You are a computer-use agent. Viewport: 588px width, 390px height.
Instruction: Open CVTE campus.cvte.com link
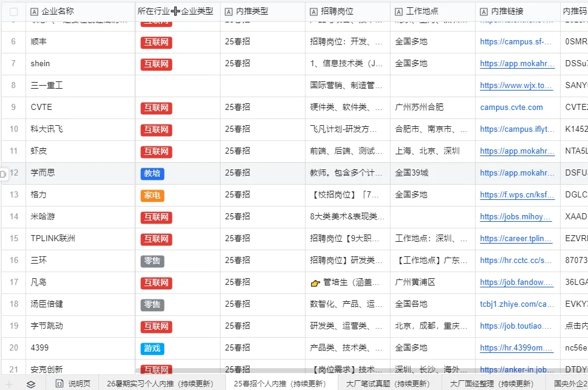click(x=511, y=108)
